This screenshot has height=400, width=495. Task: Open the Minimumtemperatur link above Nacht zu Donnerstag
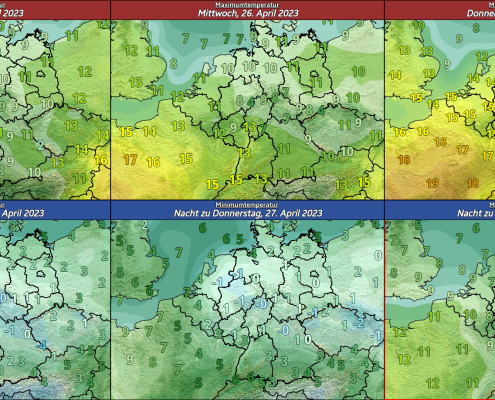coord(247,205)
